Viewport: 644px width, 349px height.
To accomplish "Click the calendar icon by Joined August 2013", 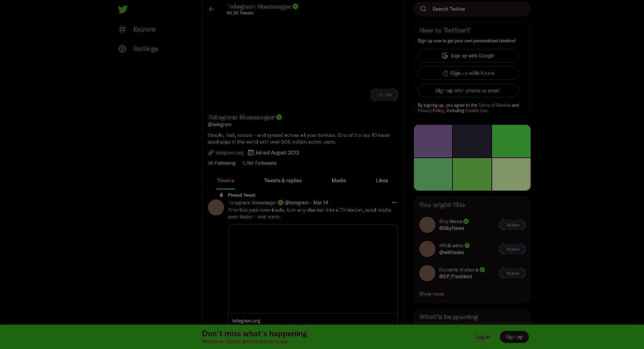I will click(251, 153).
